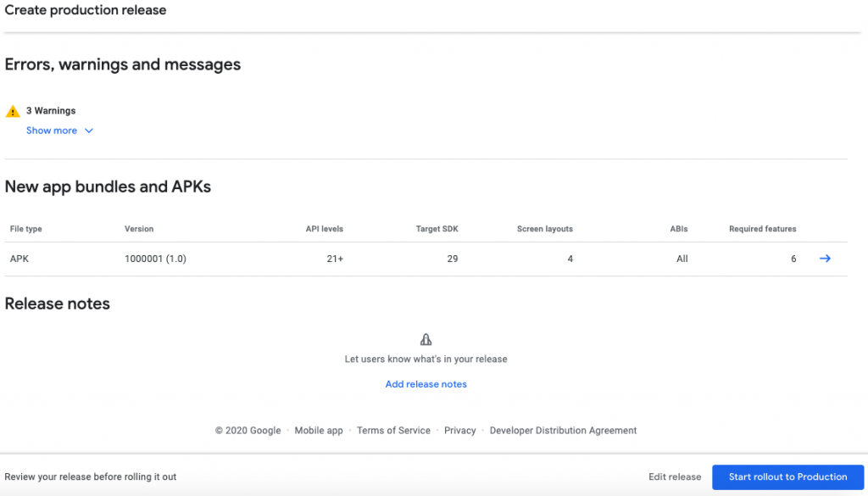This screenshot has height=496, width=868.
Task: Click the Screen layouts column header
Action: coord(544,229)
